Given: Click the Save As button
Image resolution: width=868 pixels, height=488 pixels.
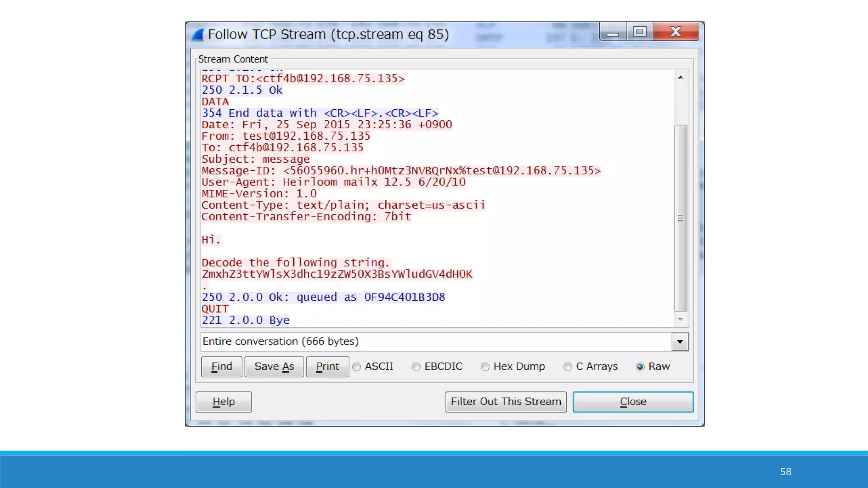Looking at the screenshot, I should (x=274, y=367).
